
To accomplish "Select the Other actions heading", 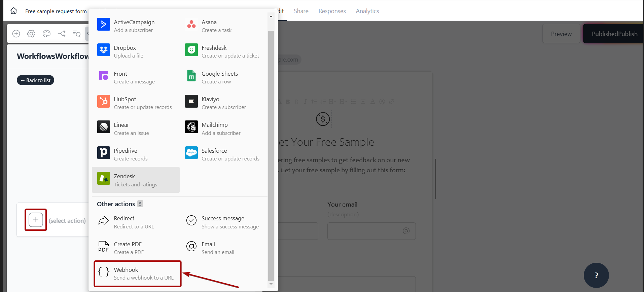I will [116, 204].
